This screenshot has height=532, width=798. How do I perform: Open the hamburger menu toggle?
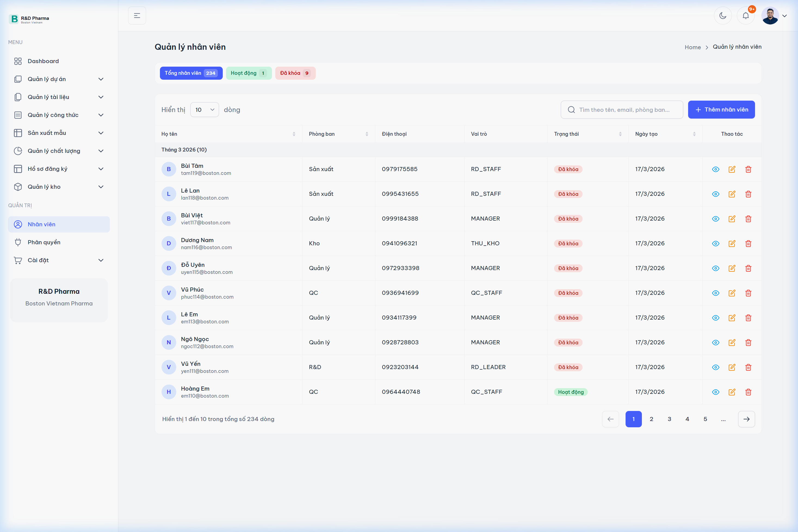pos(137,15)
